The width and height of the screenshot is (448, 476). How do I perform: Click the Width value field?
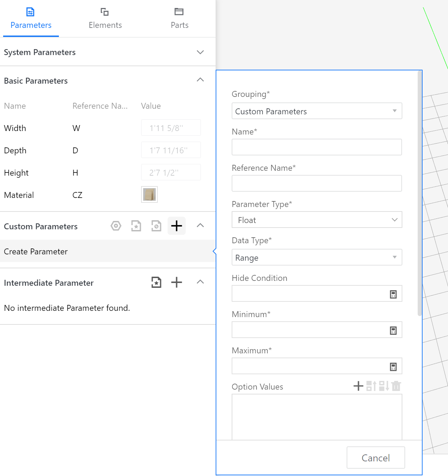(x=171, y=128)
